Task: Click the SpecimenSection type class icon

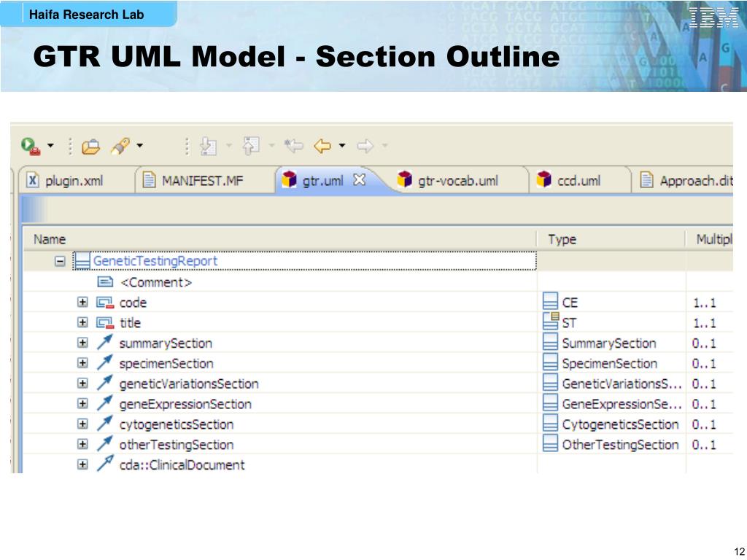Action: point(550,363)
